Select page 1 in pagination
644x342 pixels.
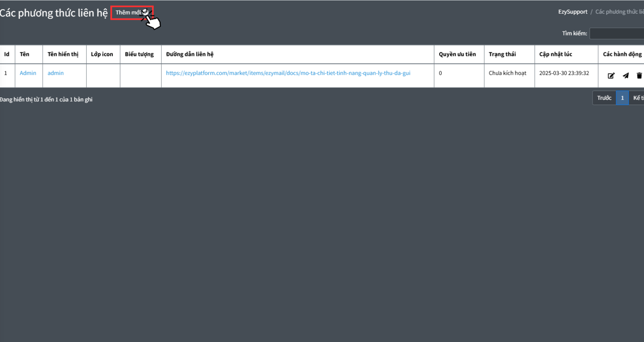(x=622, y=98)
